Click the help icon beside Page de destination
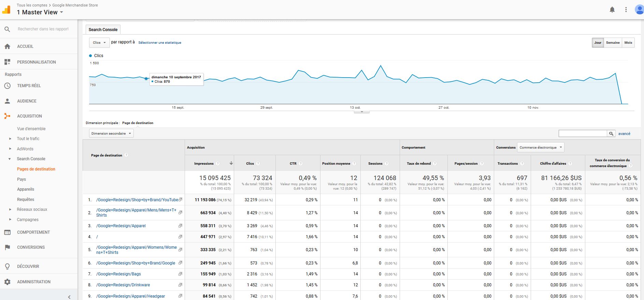644x300 pixels. point(126,155)
